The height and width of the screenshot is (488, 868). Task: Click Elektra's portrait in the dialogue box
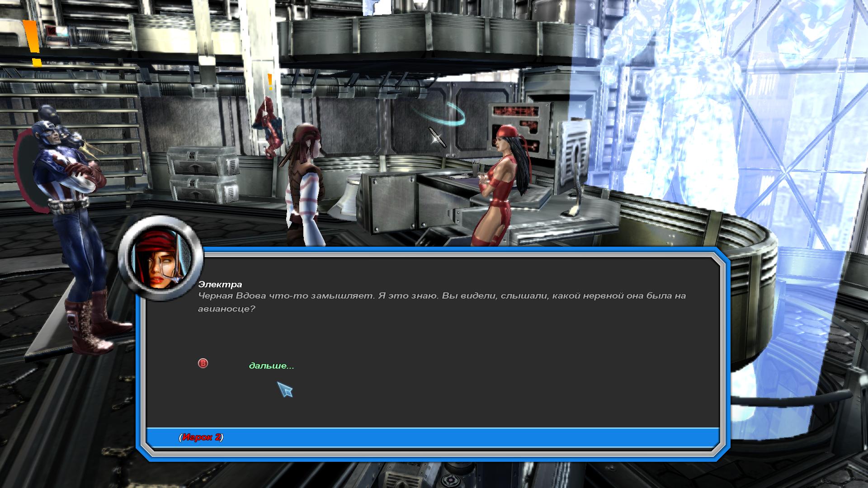pyautogui.click(x=160, y=258)
